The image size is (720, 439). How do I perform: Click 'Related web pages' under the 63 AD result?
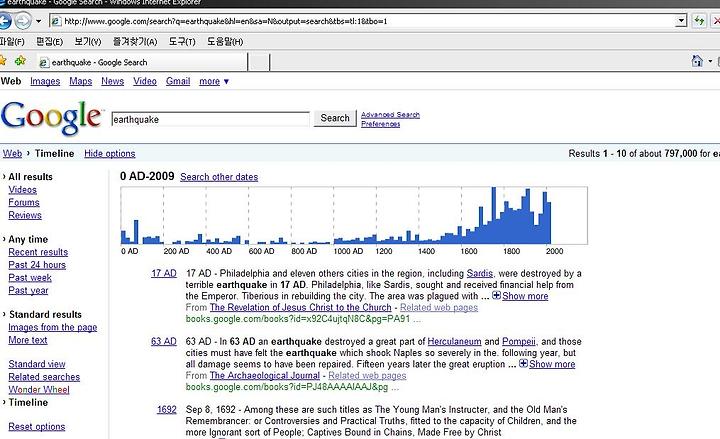(x=367, y=376)
